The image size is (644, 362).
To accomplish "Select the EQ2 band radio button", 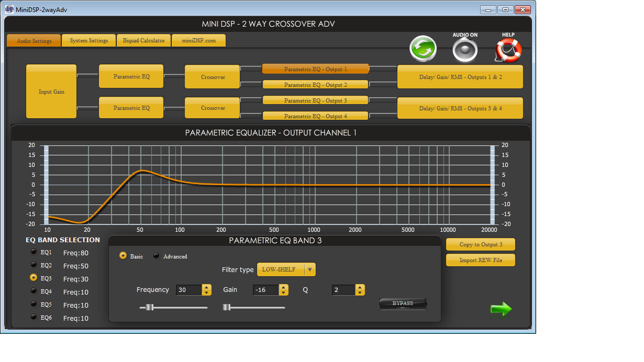I will 34,265.
